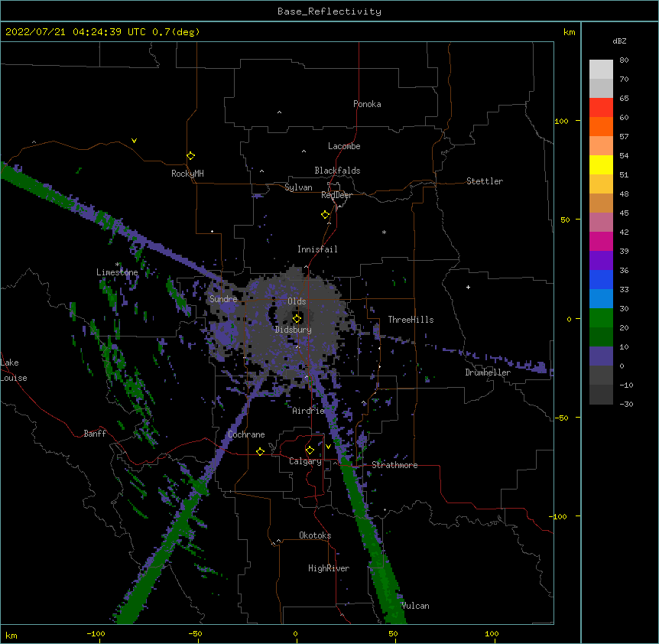Click the Calgary city label
The height and width of the screenshot is (644, 659).
[305, 461]
